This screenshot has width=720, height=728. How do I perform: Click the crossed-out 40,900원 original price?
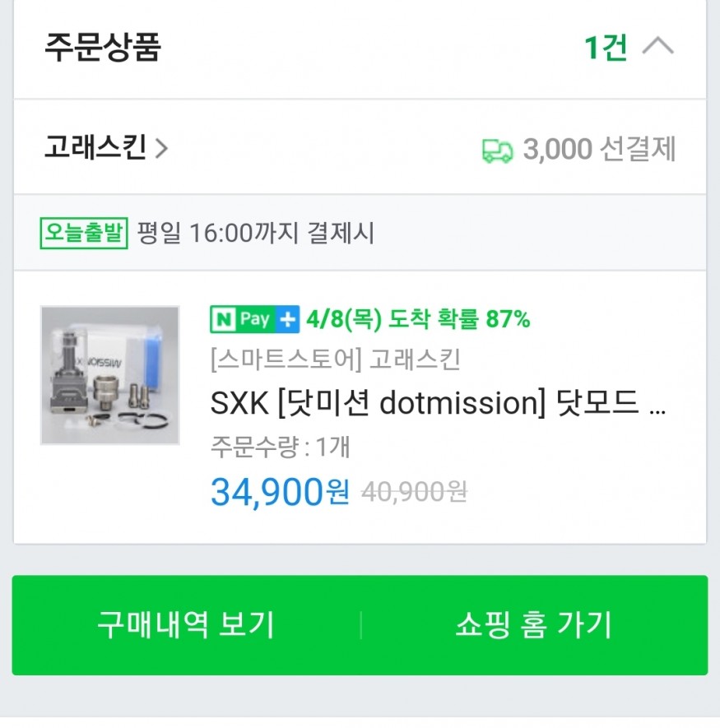coord(414,492)
